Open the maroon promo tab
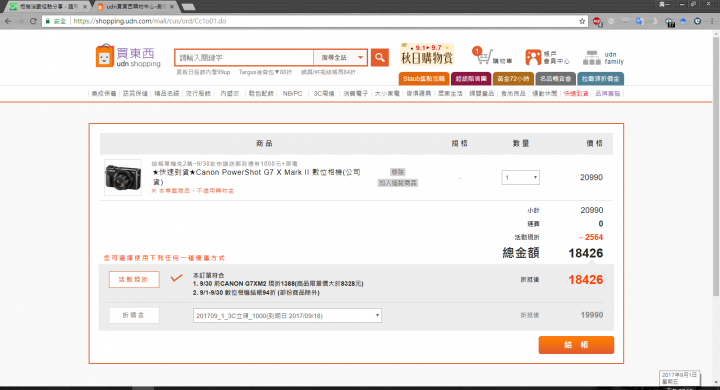The image size is (720, 390). tap(471, 79)
